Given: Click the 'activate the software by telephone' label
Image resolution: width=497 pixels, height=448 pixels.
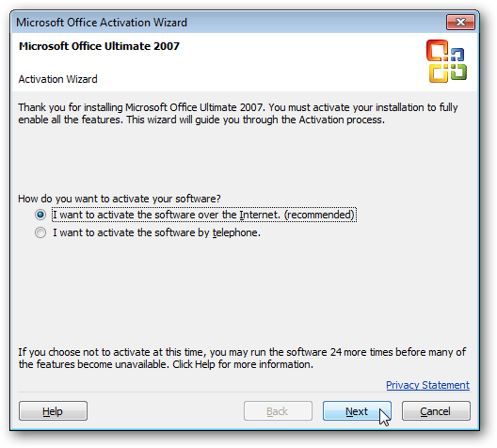Looking at the screenshot, I should pyautogui.click(x=156, y=232).
